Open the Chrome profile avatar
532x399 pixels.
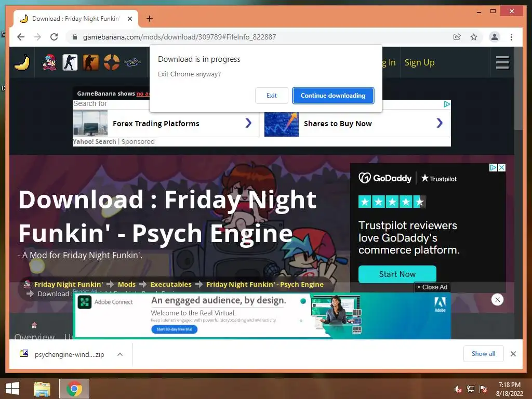point(495,37)
